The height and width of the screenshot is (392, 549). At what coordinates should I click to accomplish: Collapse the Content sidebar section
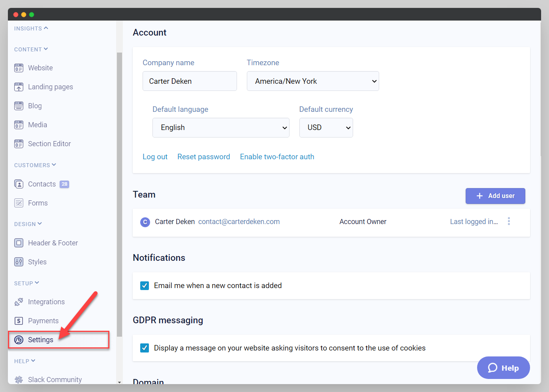[31, 49]
